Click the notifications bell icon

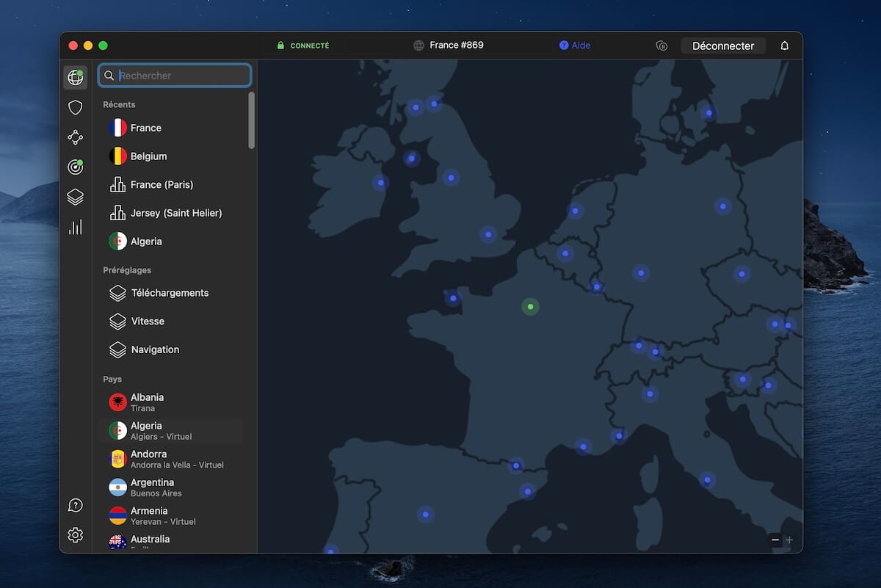(784, 46)
